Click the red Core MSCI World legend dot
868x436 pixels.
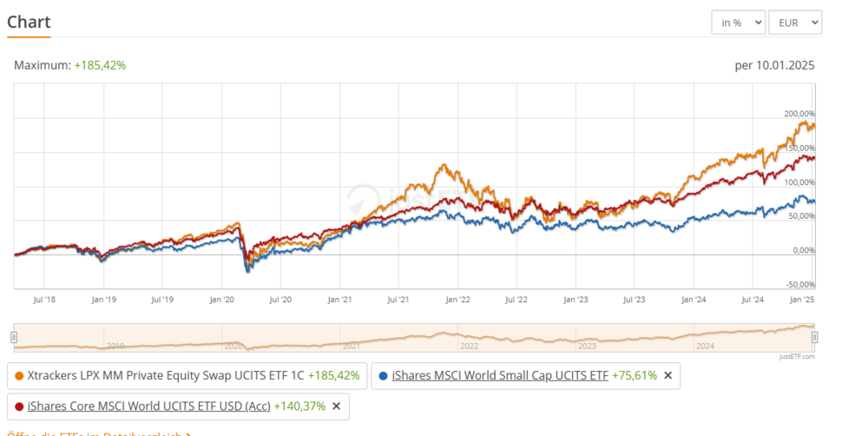[x=20, y=406]
